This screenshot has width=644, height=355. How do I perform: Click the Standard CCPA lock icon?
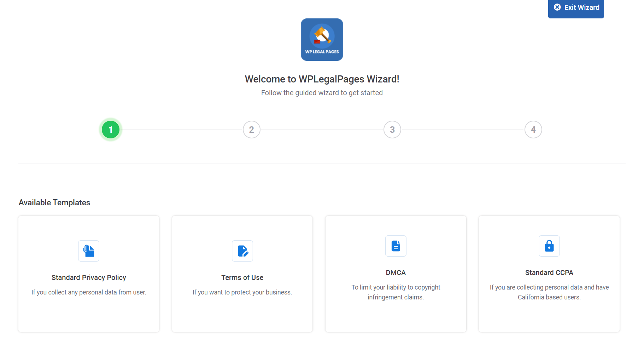[x=549, y=246]
